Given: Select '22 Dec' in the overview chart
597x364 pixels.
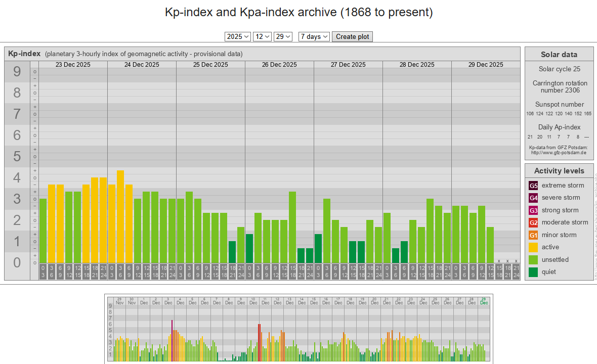Looking at the screenshot, I should 399,301.
